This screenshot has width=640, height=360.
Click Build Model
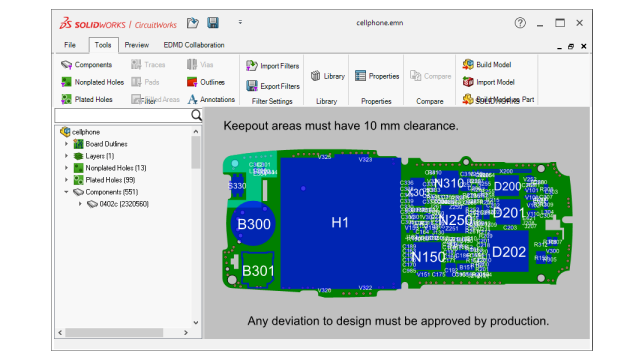click(x=487, y=64)
